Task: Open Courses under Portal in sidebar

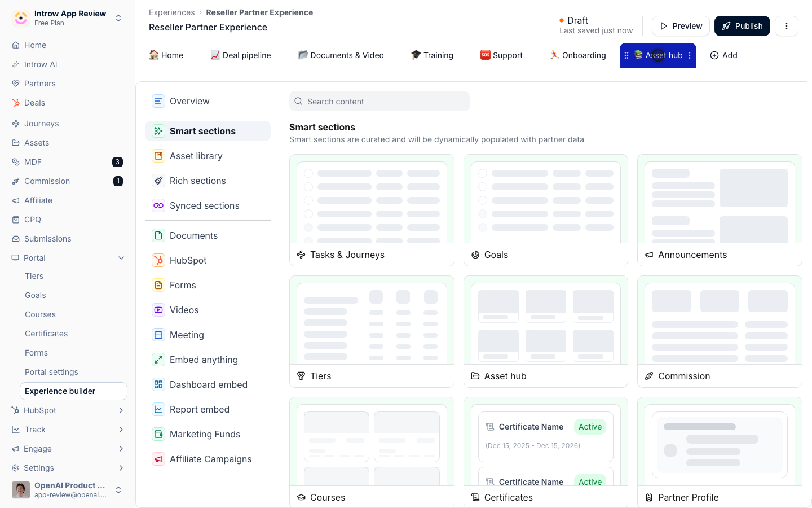Action: [40, 314]
